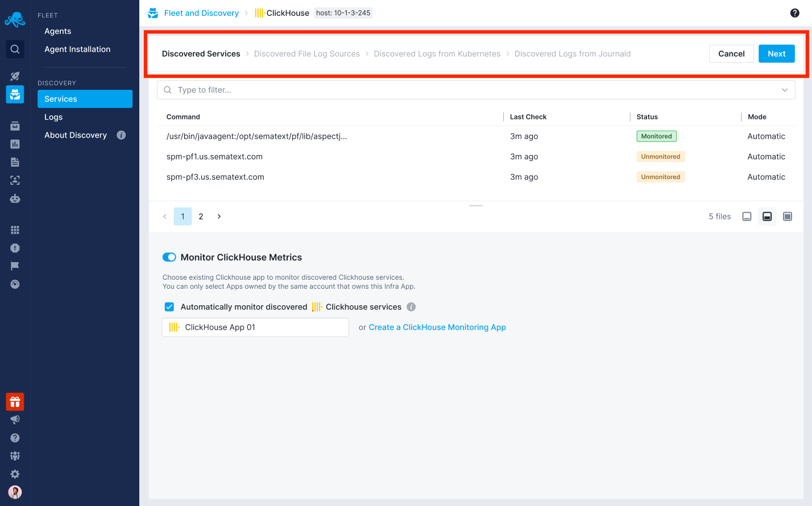Open the dashboard gauge icon
812x506 pixels.
pyautogui.click(x=15, y=284)
